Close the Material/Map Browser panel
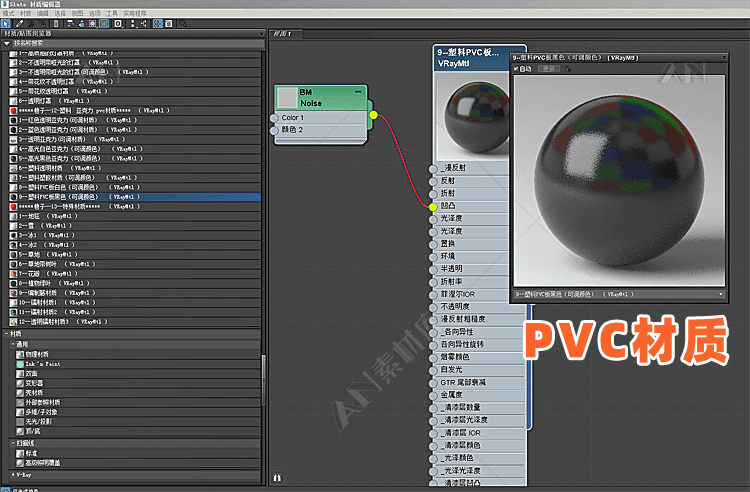This screenshot has height=492, width=750. [262, 33]
